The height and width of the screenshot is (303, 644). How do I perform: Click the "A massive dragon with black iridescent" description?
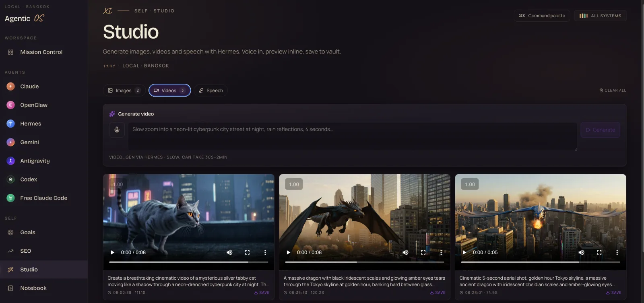point(364,281)
